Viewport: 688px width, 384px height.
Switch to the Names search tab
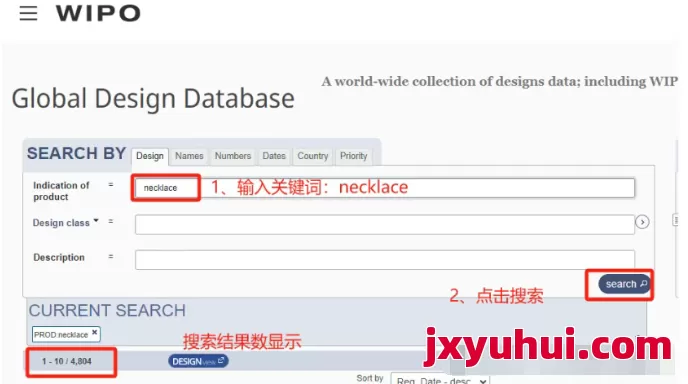(189, 156)
